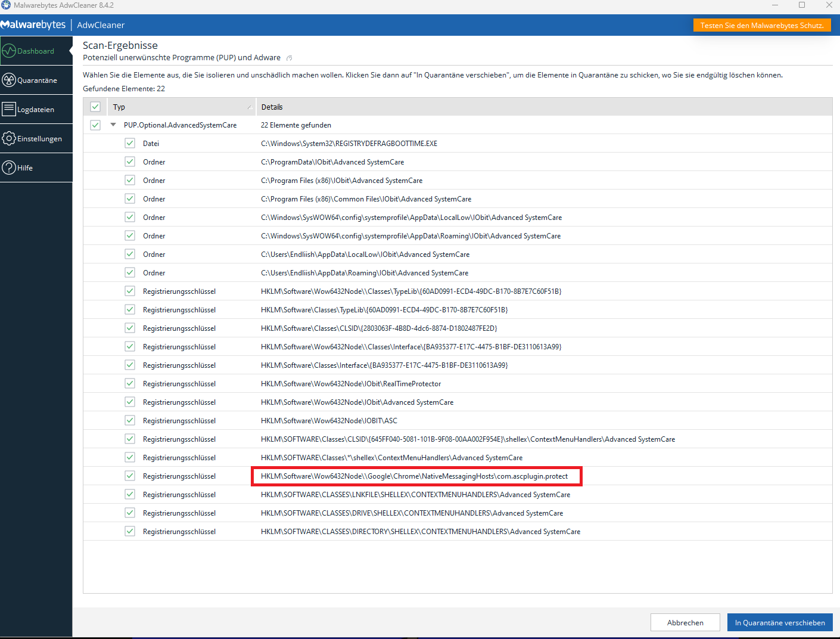
Task: Select the CLSID {645FF040...} shellex registry entry
Action: coord(468,439)
